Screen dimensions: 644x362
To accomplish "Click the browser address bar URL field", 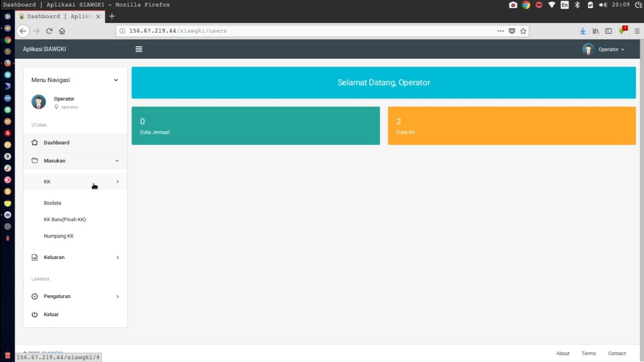I will coord(302,31).
